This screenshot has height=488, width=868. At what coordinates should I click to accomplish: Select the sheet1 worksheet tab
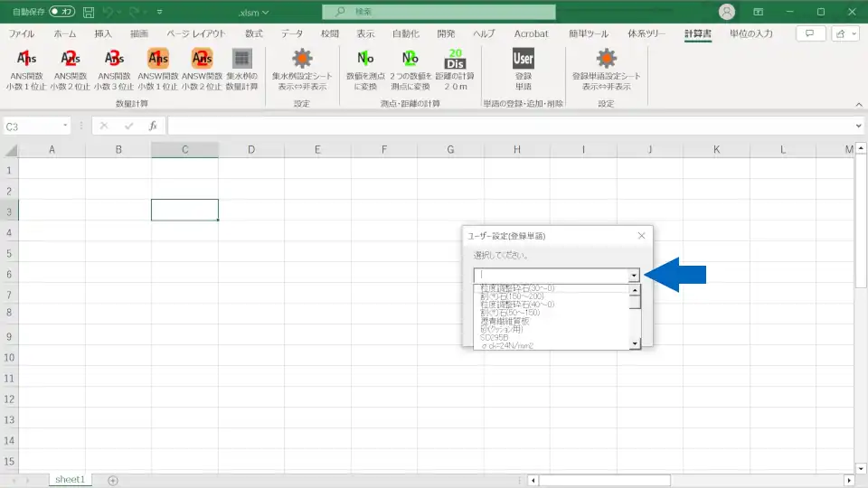pos(70,480)
